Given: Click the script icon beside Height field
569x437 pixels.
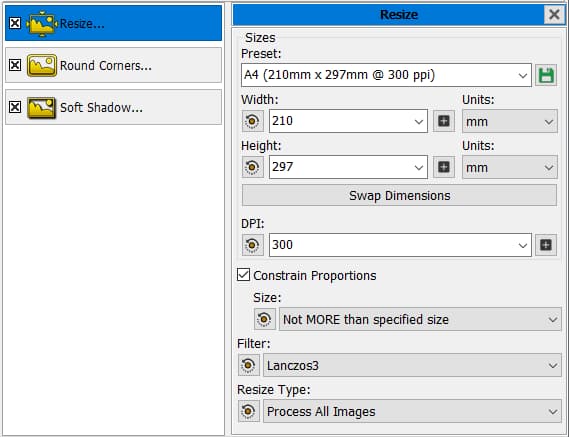Looking at the screenshot, I should pos(253,167).
